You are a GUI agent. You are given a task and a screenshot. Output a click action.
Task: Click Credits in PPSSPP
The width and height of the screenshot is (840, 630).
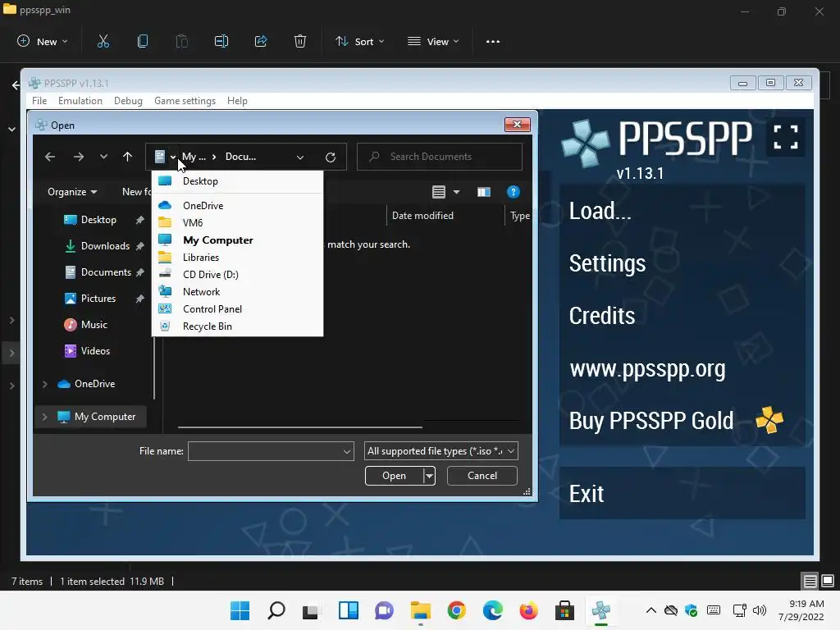coord(682,316)
